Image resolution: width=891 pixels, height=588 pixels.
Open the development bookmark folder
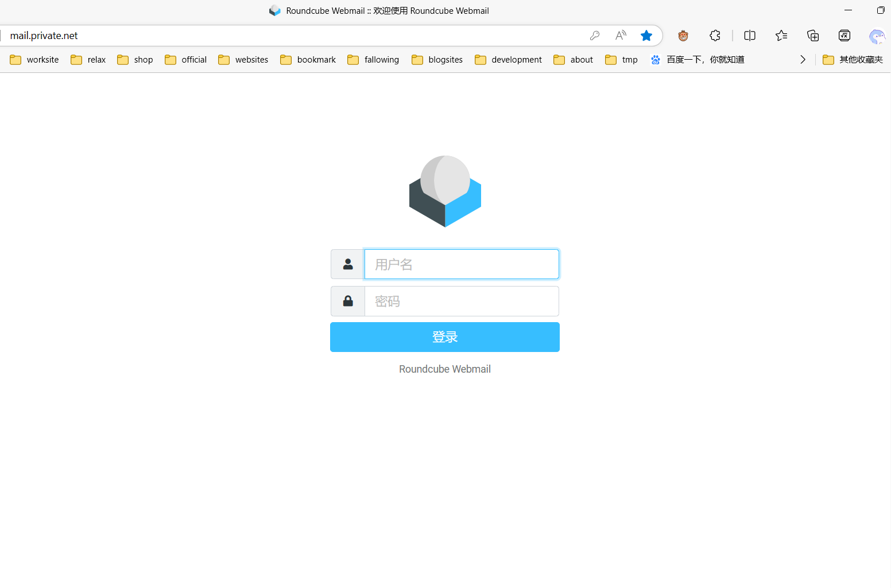click(508, 60)
